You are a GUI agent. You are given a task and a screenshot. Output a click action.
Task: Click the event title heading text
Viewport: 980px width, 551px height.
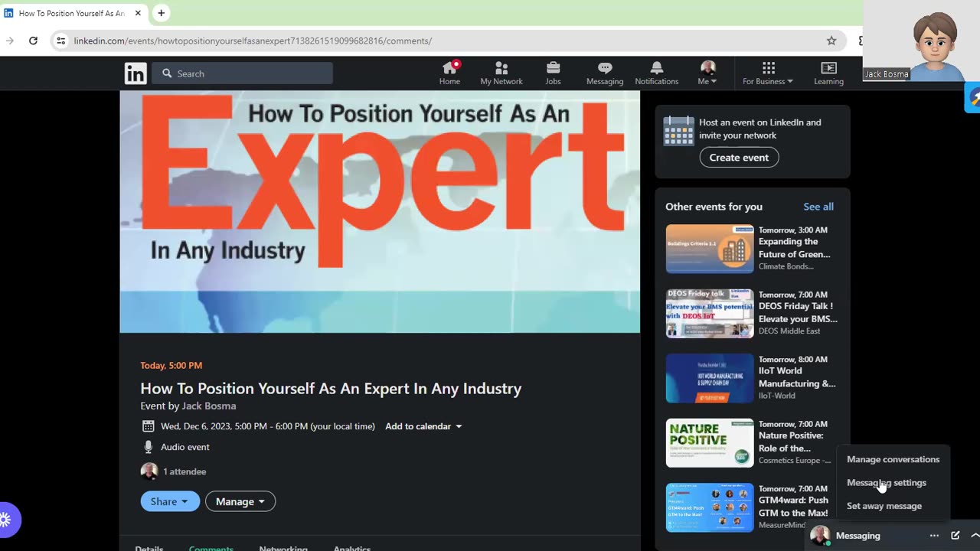pos(331,389)
